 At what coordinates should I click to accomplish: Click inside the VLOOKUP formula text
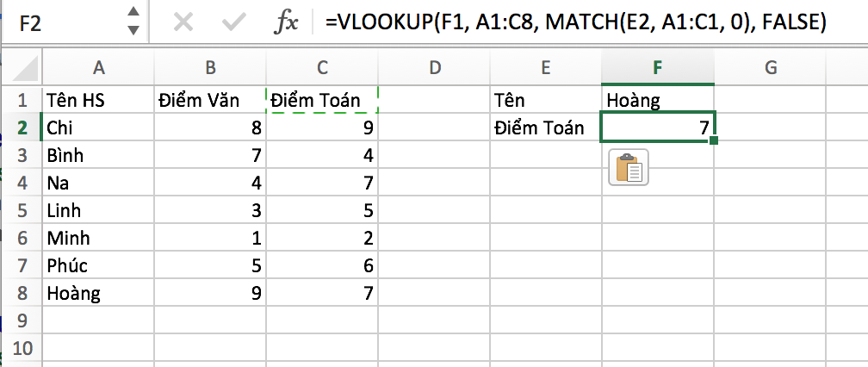pos(576,22)
